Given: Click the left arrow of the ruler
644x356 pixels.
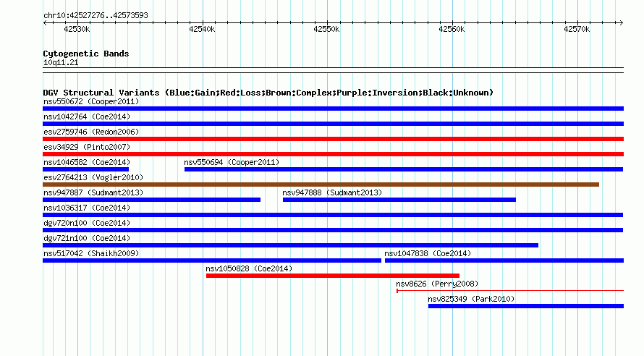Looking at the screenshot, I should [45, 22].
